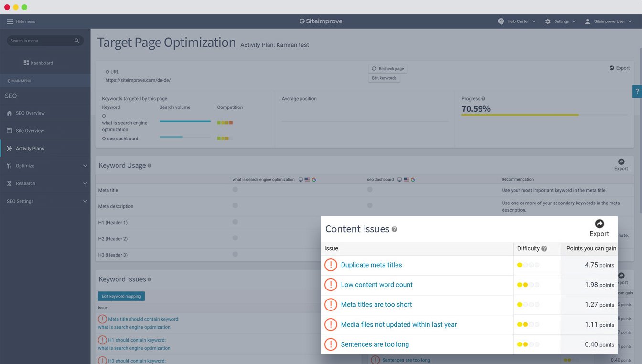
Task: Click the Activity Plans tools icon
Action: point(10,149)
